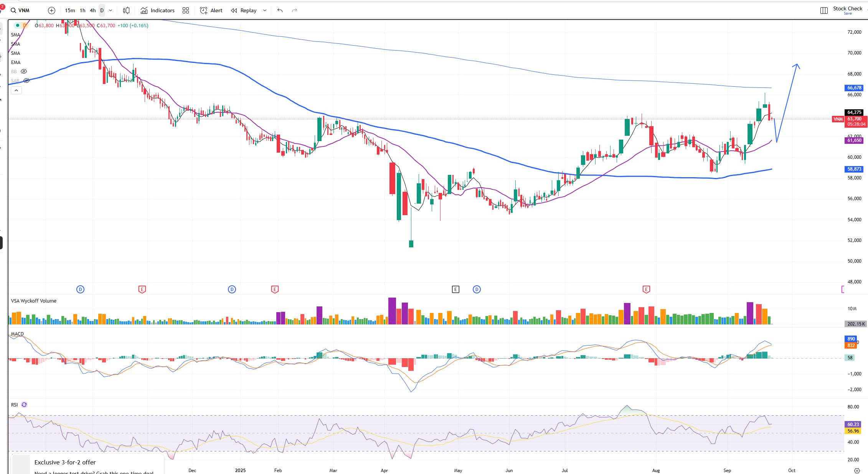Switch to the 15m timeframe
Screen dimensions: 868x474
(x=70, y=10)
